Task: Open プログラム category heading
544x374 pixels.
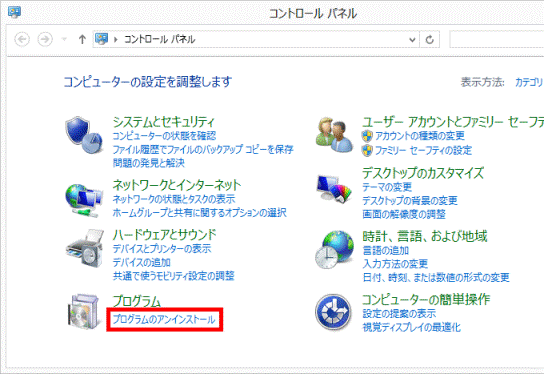Action: (137, 301)
